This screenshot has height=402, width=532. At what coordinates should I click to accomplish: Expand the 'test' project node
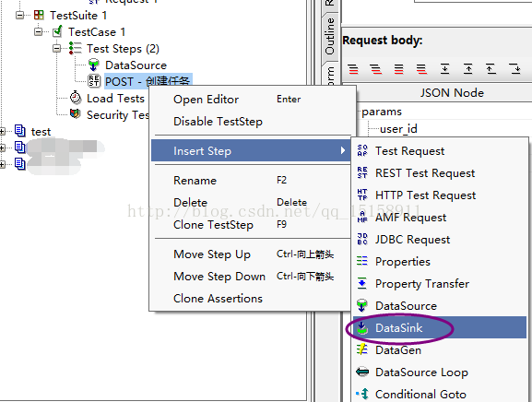(3, 131)
